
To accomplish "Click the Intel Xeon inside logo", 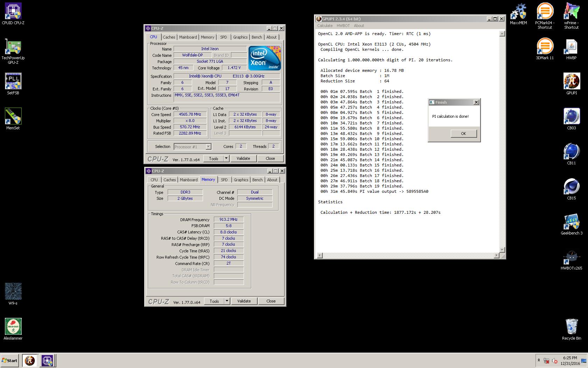I will 264,58.
